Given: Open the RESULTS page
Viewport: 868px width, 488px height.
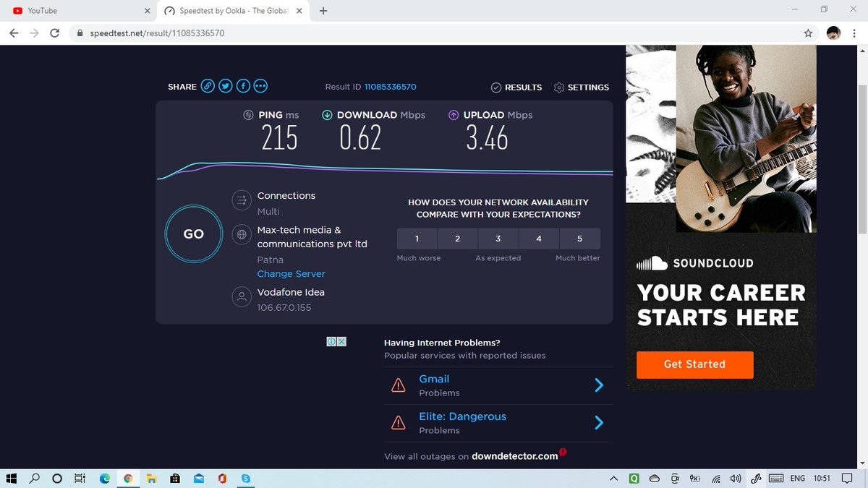Looking at the screenshot, I should (516, 87).
